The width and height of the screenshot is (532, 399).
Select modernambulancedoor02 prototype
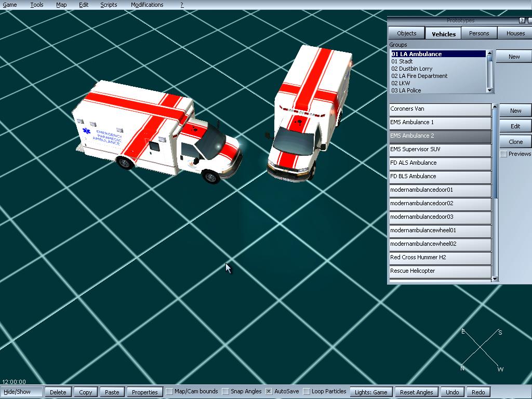[440, 204]
